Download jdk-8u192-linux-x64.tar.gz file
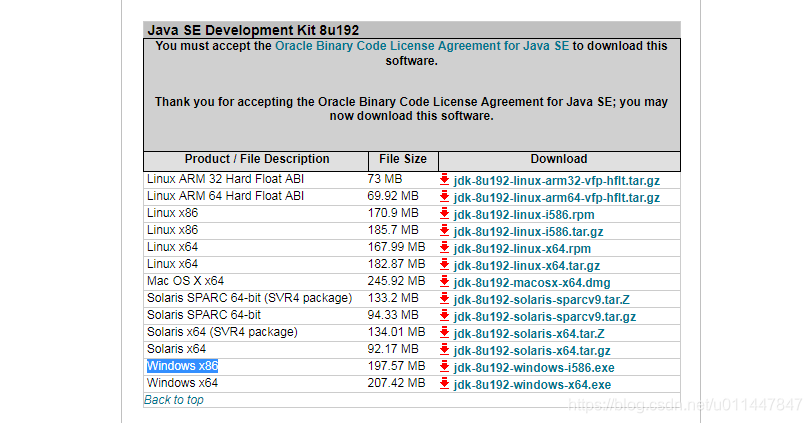The image size is (812, 423). (527, 266)
